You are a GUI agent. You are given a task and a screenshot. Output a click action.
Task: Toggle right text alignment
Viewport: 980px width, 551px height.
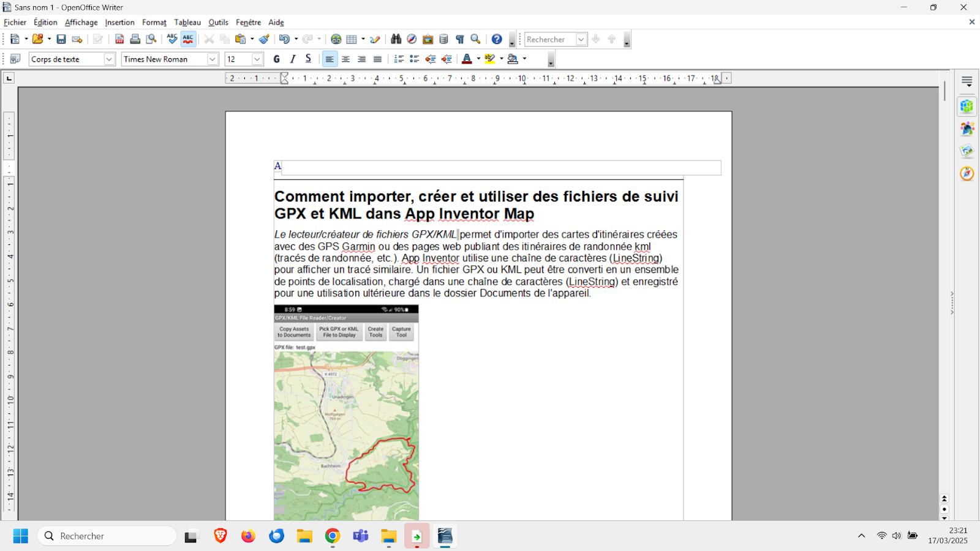362,59
